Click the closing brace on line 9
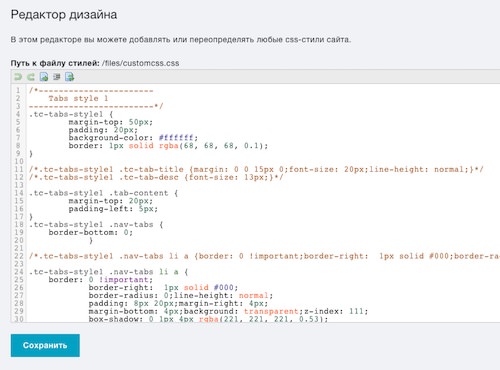Image resolution: width=500 pixels, height=370 pixels. [31, 154]
